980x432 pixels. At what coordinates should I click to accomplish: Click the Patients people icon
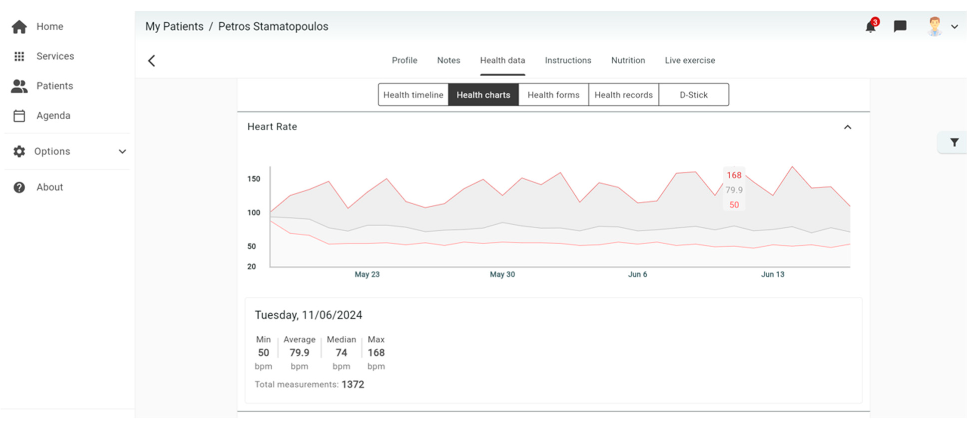19,86
